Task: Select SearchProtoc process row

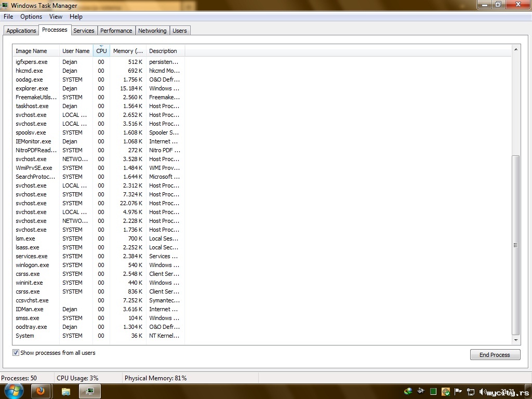Action: click(98, 177)
